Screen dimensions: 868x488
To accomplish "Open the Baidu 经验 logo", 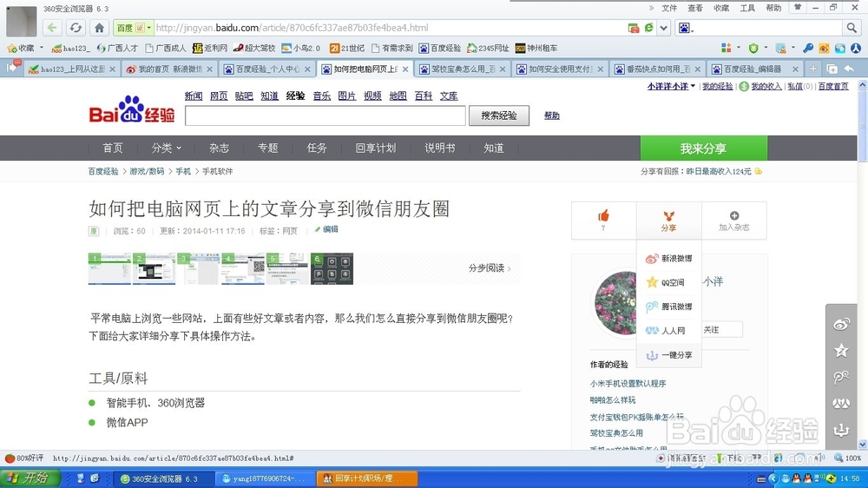I will [132, 109].
